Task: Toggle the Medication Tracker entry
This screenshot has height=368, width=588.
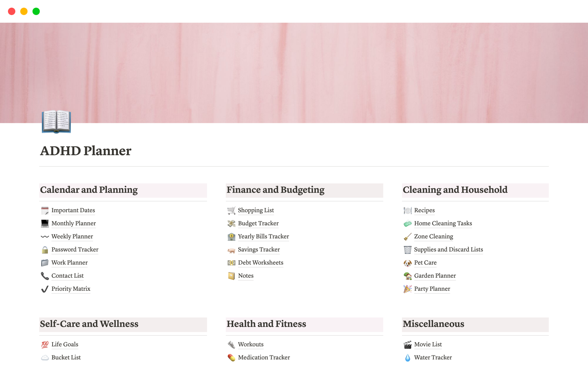Action: [x=263, y=357]
